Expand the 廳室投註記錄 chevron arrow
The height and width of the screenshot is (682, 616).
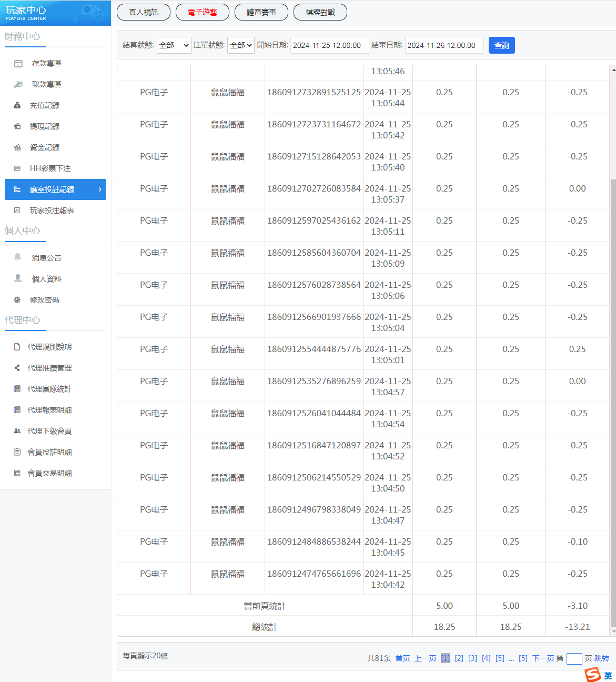[100, 189]
